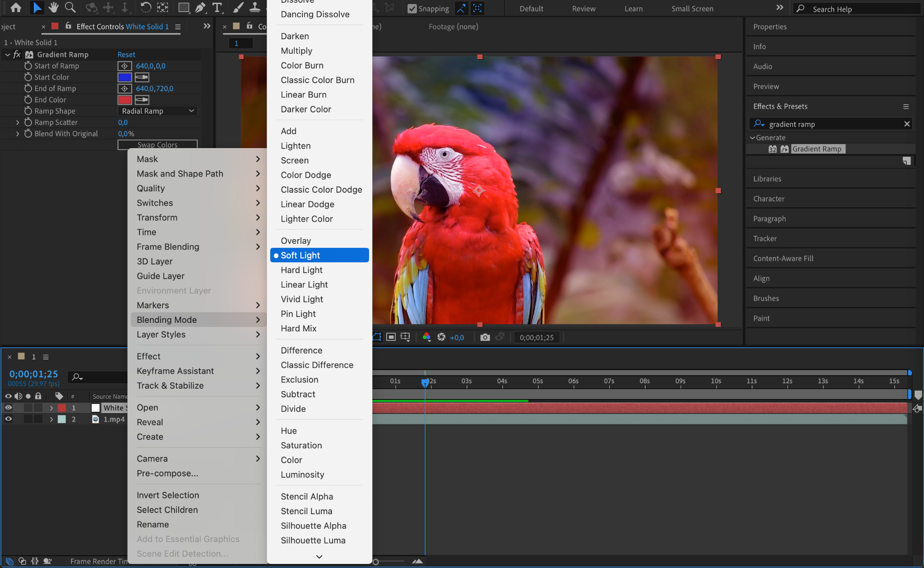Reset the Gradient Ramp effect
The width and height of the screenshot is (924, 568).
pos(126,55)
